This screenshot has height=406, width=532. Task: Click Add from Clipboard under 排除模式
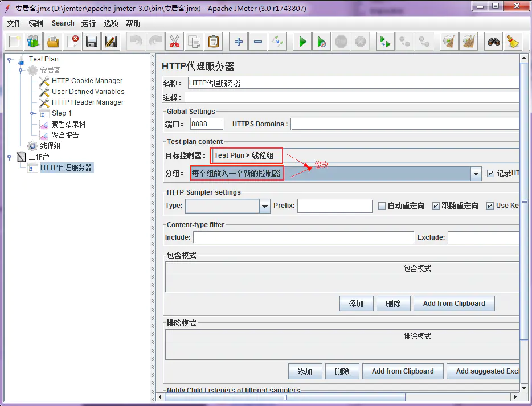403,371
